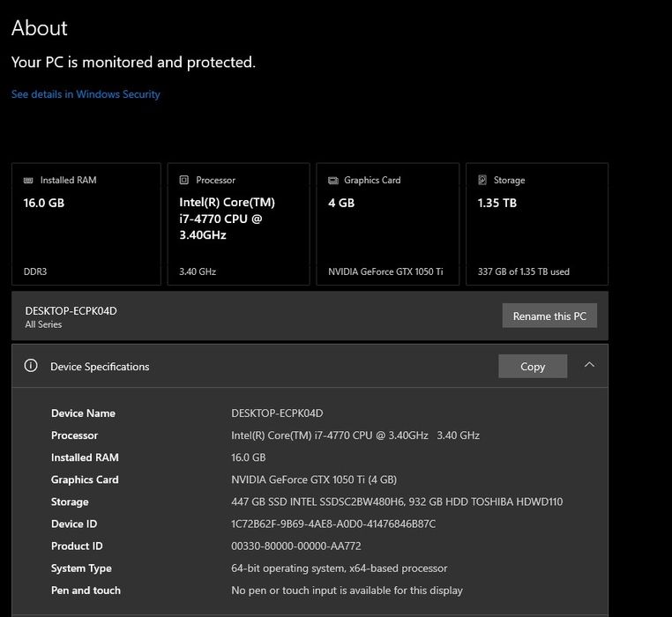The height and width of the screenshot is (617, 672).
Task: Click the All Series model label
Action: 43,324
